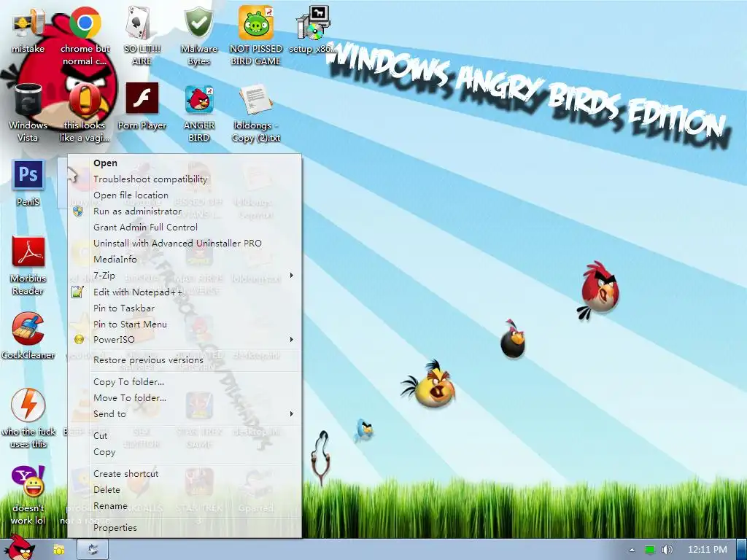
Task: Choose Copy To folder...
Action: (x=185, y=382)
